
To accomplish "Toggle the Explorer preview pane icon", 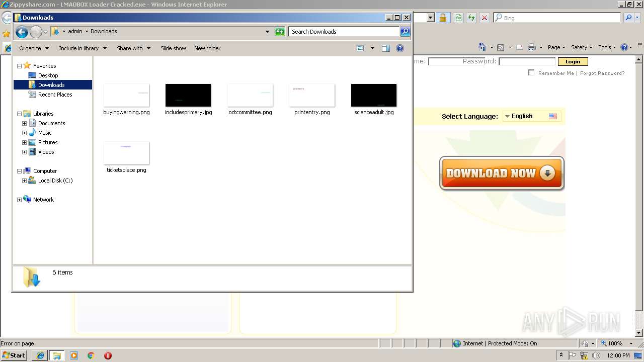I will pos(386,48).
